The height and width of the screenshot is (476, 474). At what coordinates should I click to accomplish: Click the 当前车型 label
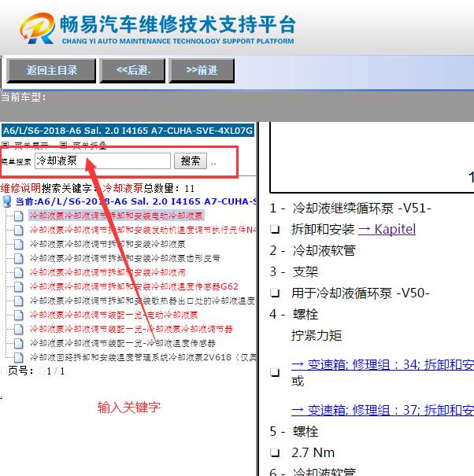coord(23,97)
